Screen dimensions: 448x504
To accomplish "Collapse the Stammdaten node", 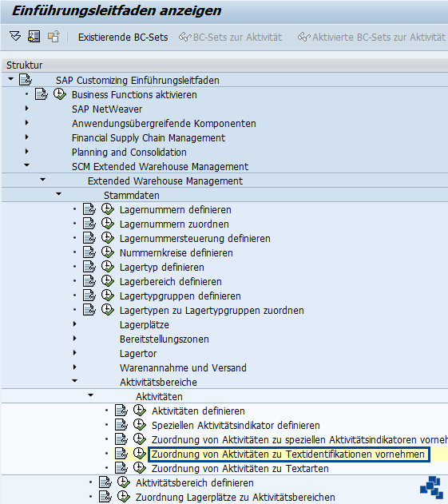I will pyautogui.click(x=59, y=194).
